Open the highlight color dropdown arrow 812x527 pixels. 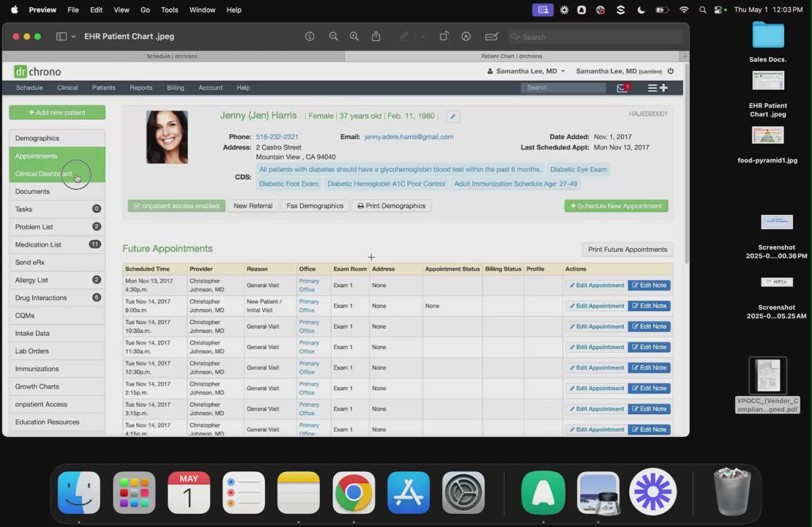[422, 37]
